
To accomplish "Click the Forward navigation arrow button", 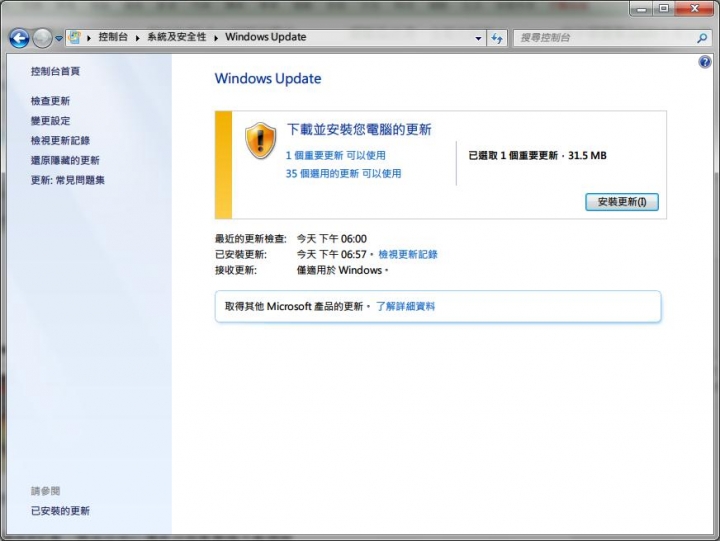I will click(x=42, y=38).
